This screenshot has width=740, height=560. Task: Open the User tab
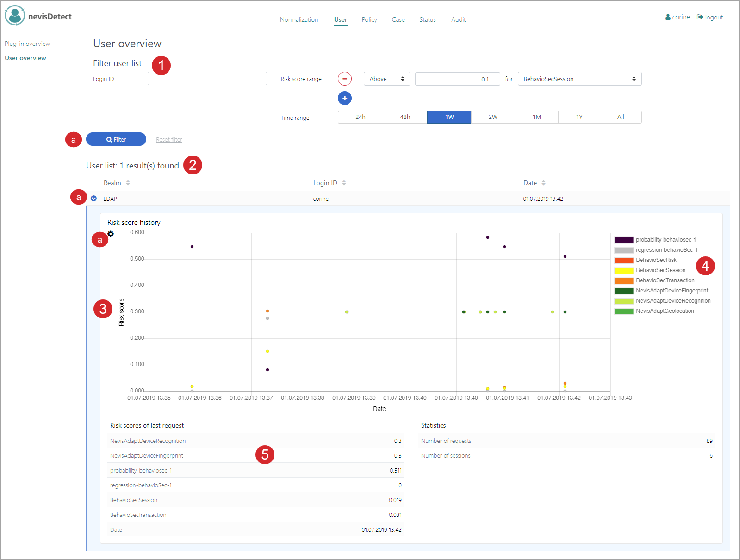(x=341, y=19)
